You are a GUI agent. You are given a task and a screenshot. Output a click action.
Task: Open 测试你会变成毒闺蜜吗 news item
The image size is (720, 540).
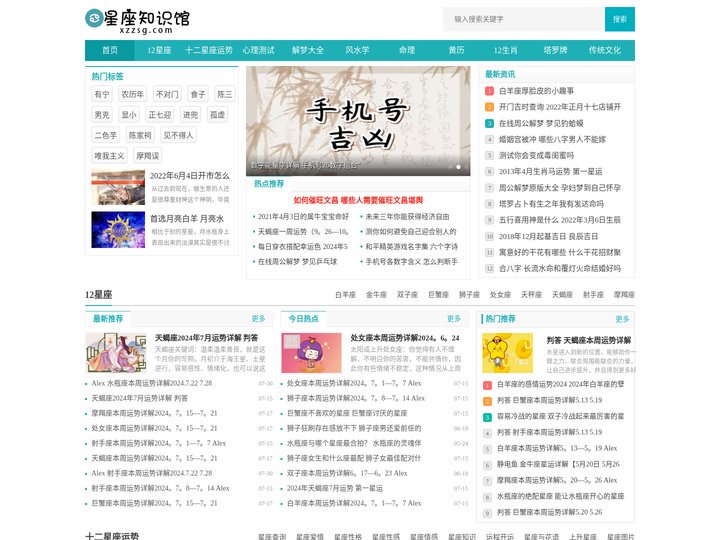coord(536,155)
